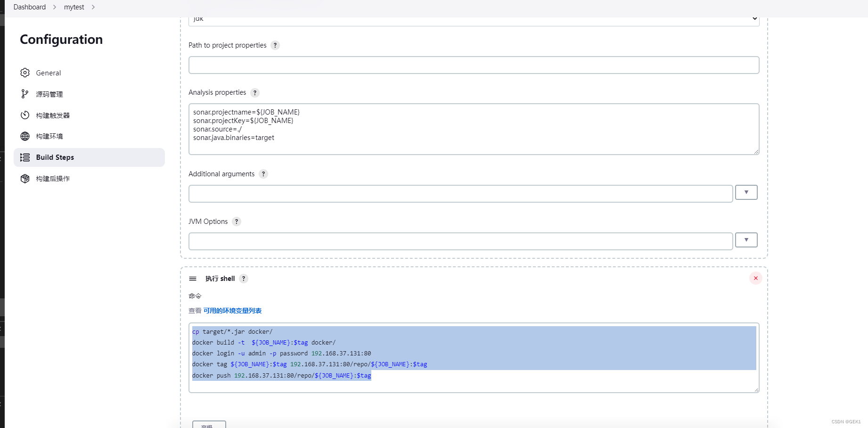Select the Build Steps section
The width and height of the screenshot is (868, 428).
(89, 157)
